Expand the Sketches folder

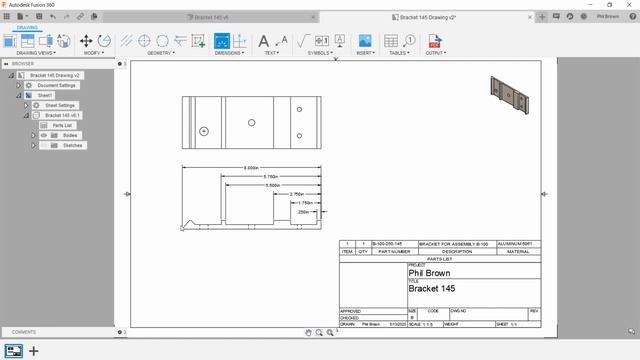33,145
